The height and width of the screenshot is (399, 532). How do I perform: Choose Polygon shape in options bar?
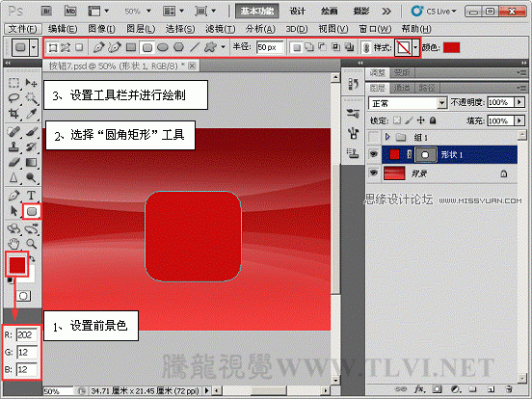click(x=179, y=47)
